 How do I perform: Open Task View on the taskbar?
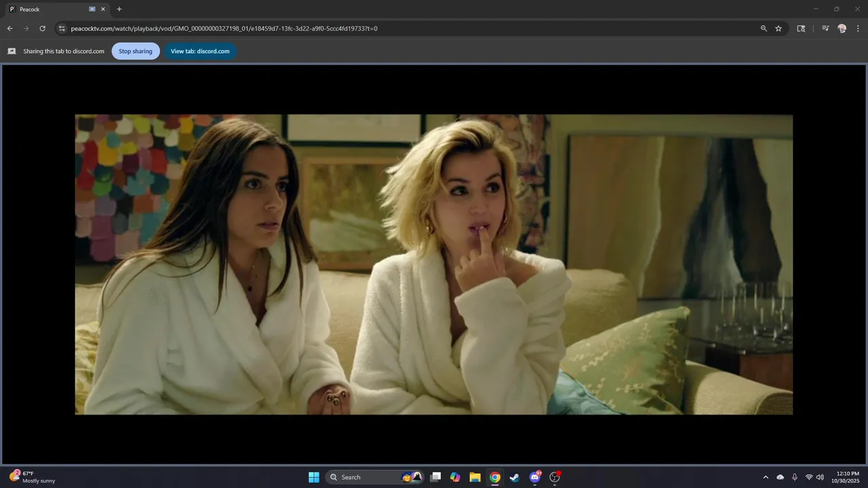coord(436,477)
